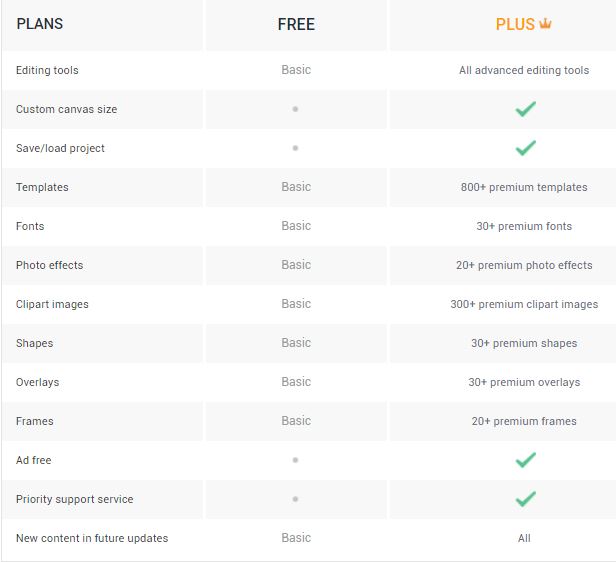Click the crown icon beside PLUS
Viewport: 616px width, 562px height.
(x=546, y=24)
